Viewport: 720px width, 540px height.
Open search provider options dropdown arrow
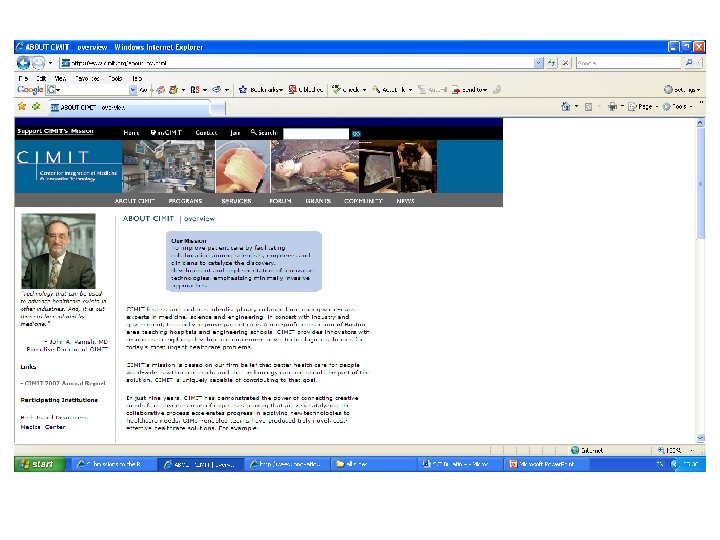(x=698, y=63)
